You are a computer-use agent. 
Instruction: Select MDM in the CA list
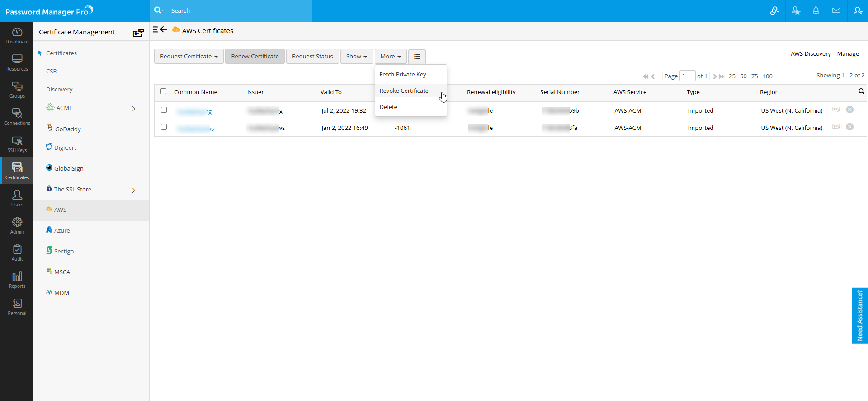pos(61,293)
